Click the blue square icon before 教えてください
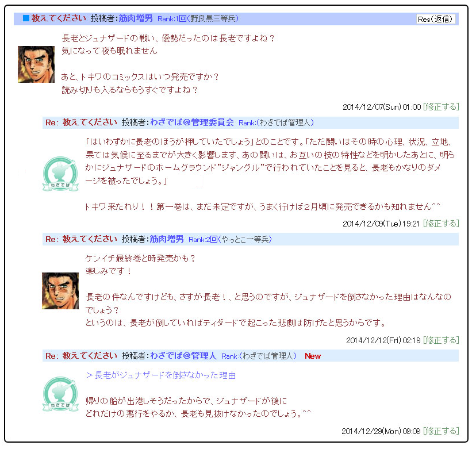 [x=26, y=18]
